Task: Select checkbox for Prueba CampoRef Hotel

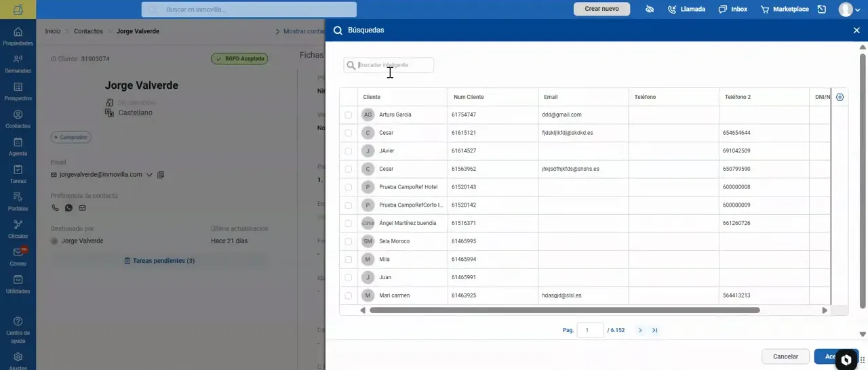Action: point(349,187)
